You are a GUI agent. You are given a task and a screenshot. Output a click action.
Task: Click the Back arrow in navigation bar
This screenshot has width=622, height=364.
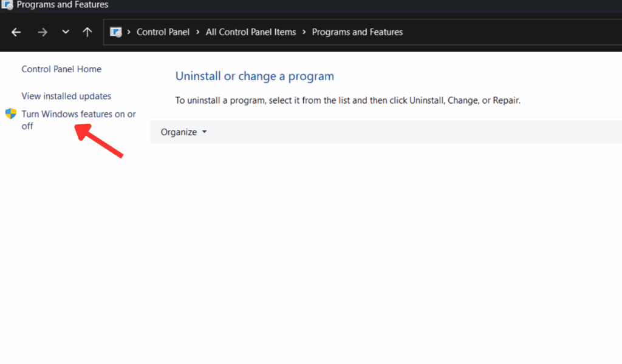[16, 32]
